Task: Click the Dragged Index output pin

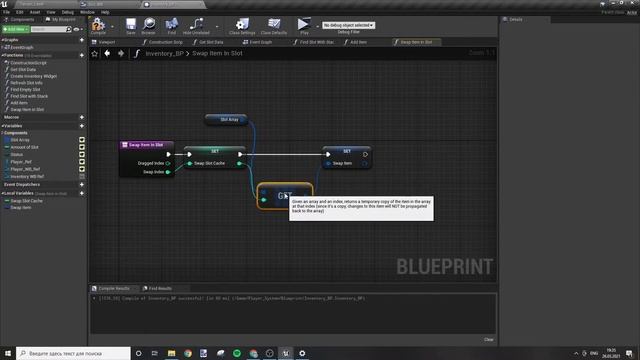Action: (x=168, y=163)
